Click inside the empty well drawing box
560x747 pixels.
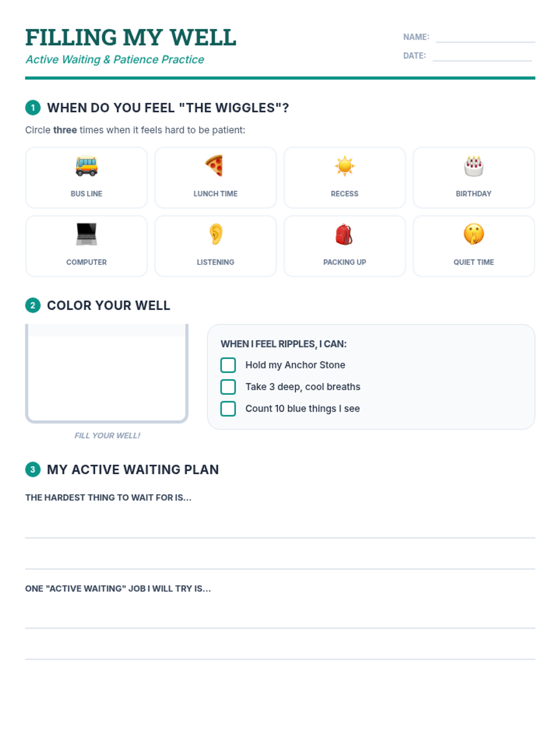pyautogui.click(x=107, y=373)
